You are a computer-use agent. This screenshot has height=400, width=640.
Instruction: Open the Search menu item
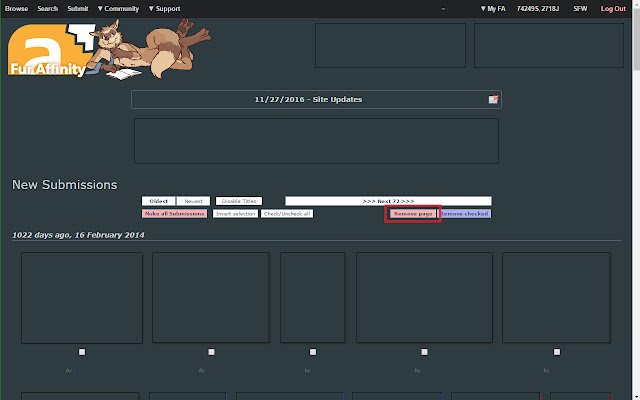point(47,9)
